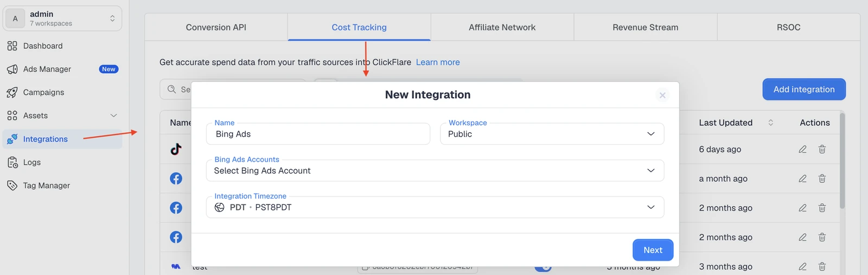Click the vertical scrollbar of the integrations table
Viewport: 868px width, 275px height.
click(842, 161)
